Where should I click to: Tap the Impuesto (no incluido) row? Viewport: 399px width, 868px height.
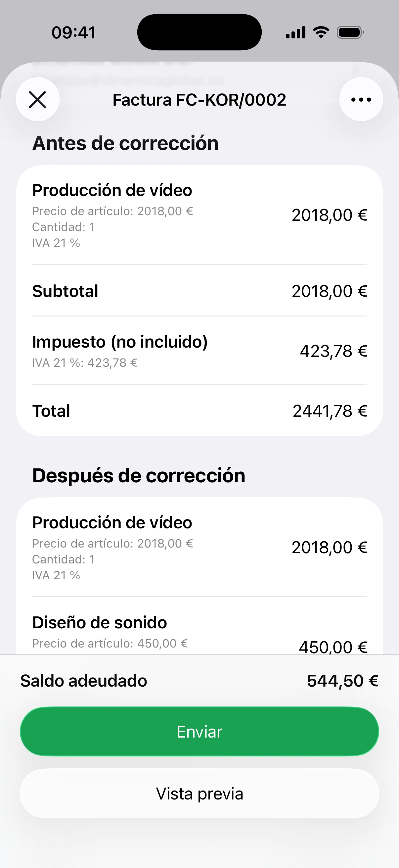(199, 351)
